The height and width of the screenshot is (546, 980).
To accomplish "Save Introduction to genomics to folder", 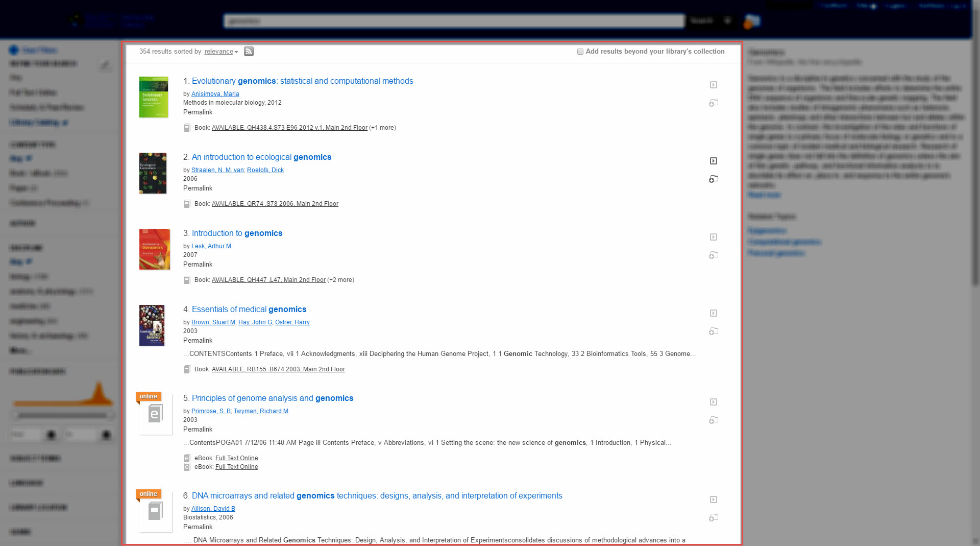I will pyautogui.click(x=714, y=255).
